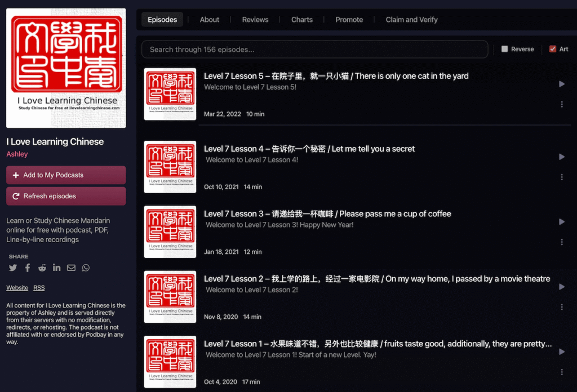Click Level 7 Lesson 5 thumbnail
This screenshot has width=577, height=392.
click(170, 93)
